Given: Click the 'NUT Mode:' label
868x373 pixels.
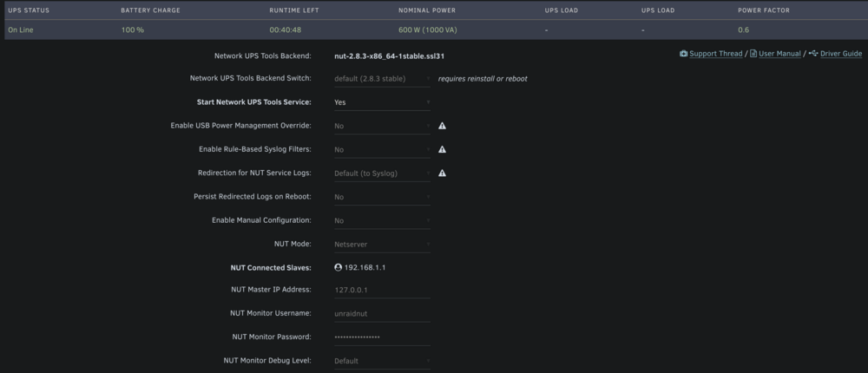Looking at the screenshot, I should (x=293, y=244).
